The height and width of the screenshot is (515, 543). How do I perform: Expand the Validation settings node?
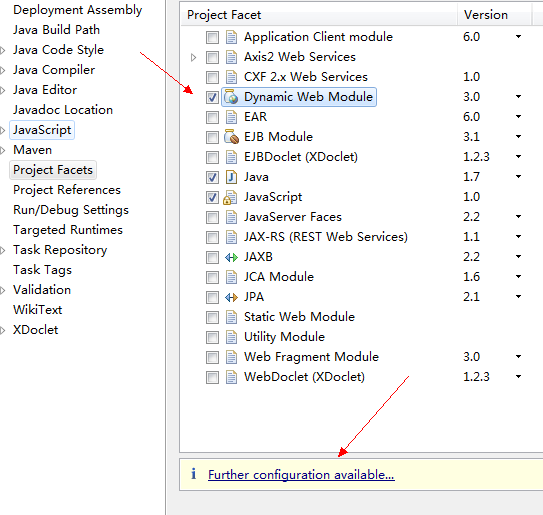click(x=2, y=291)
